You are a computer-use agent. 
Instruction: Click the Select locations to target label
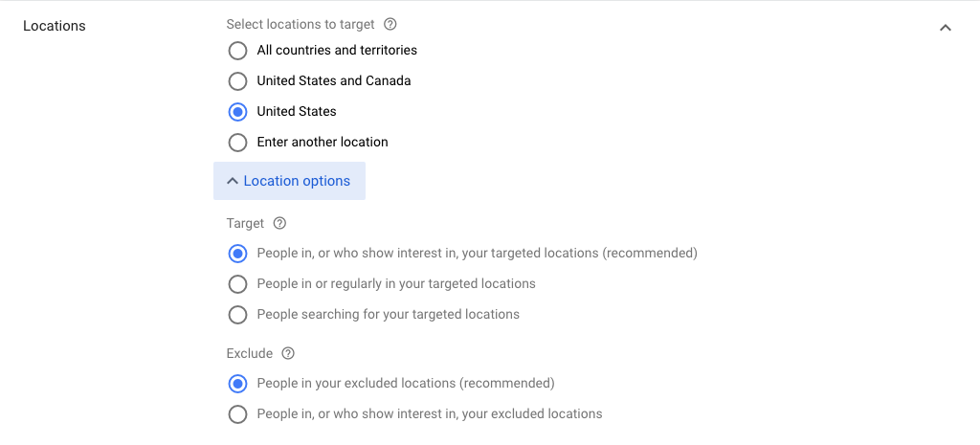point(301,24)
